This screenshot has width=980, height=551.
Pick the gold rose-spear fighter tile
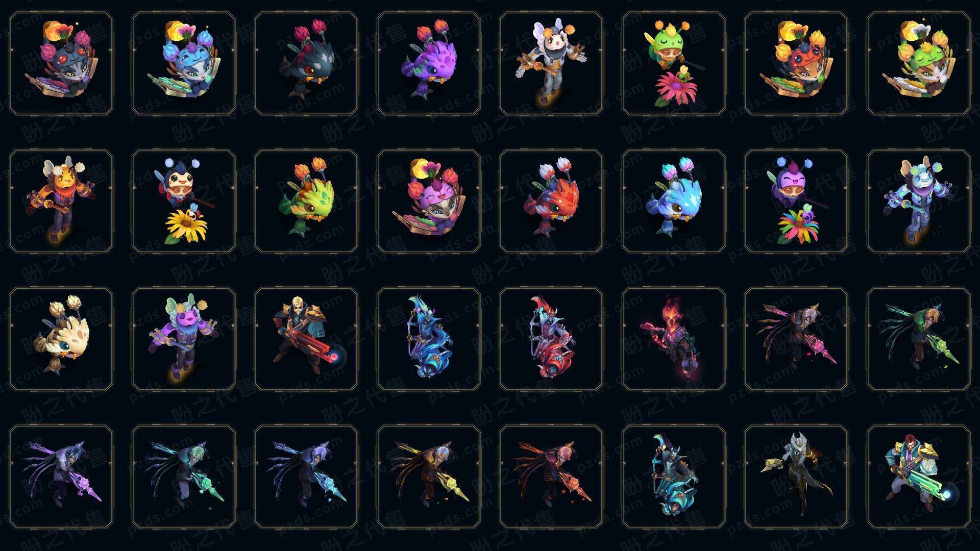429,477
